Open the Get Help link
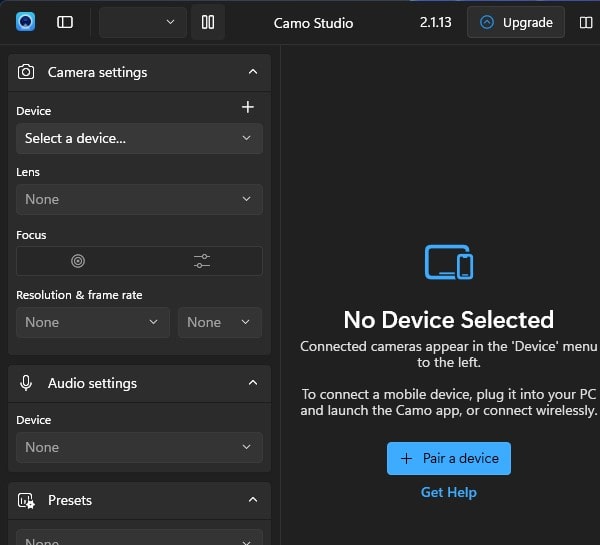The width and height of the screenshot is (600, 545). click(x=449, y=492)
